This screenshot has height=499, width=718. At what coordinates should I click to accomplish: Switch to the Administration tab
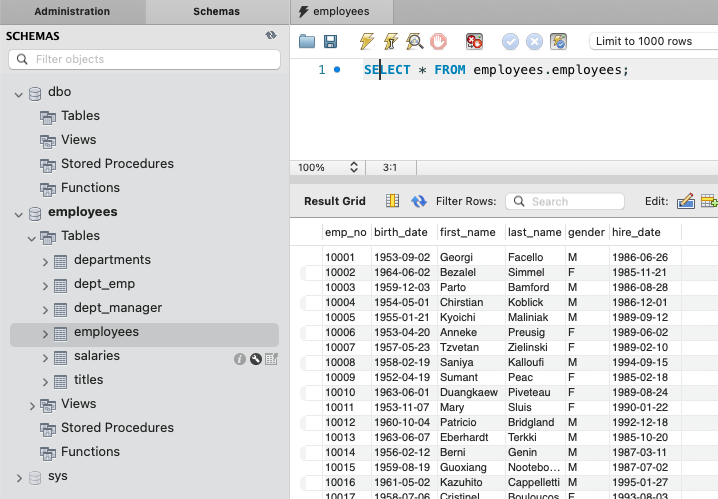72,11
